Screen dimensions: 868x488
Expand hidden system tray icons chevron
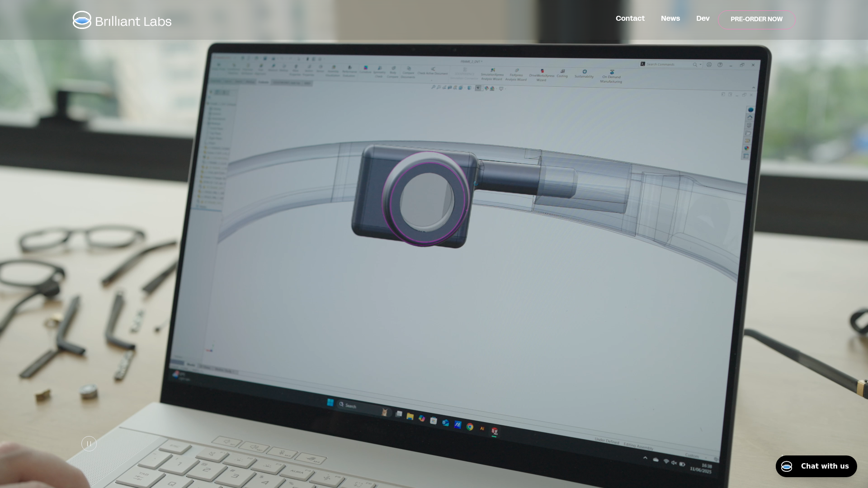point(645,458)
